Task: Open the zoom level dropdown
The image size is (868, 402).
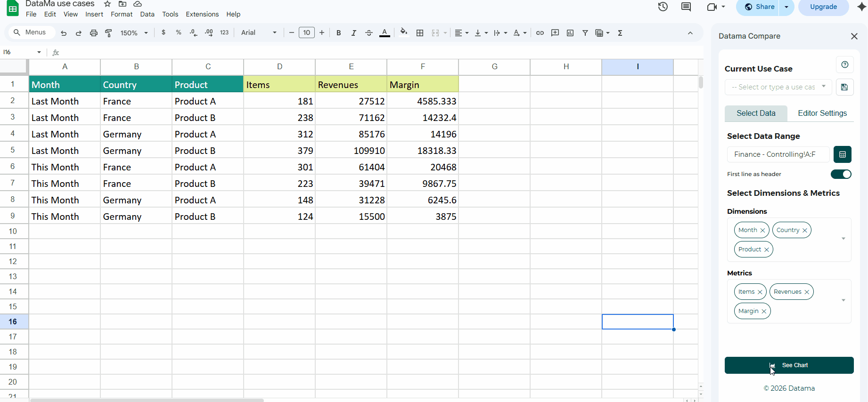Action: click(x=134, y=33)
